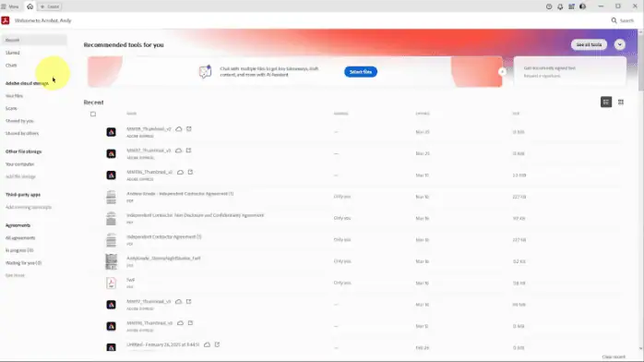Open the Help question-mark icon

point(549,6)
